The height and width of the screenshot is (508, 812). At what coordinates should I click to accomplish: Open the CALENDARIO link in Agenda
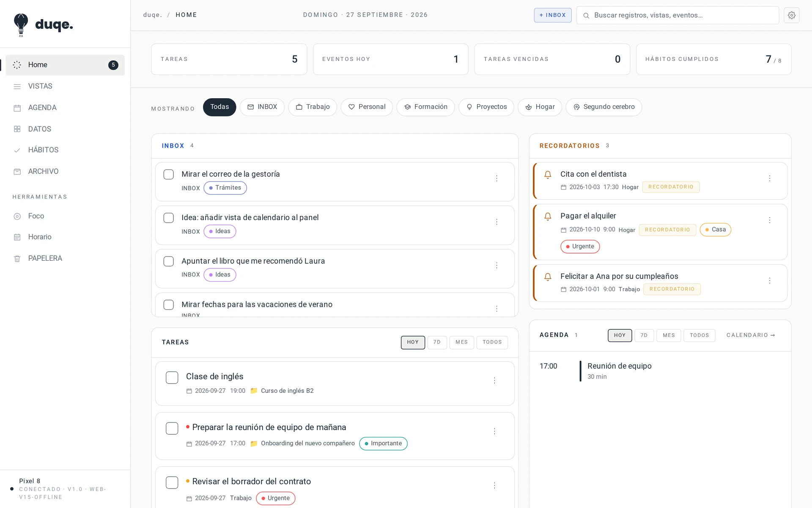pos(751,335)
